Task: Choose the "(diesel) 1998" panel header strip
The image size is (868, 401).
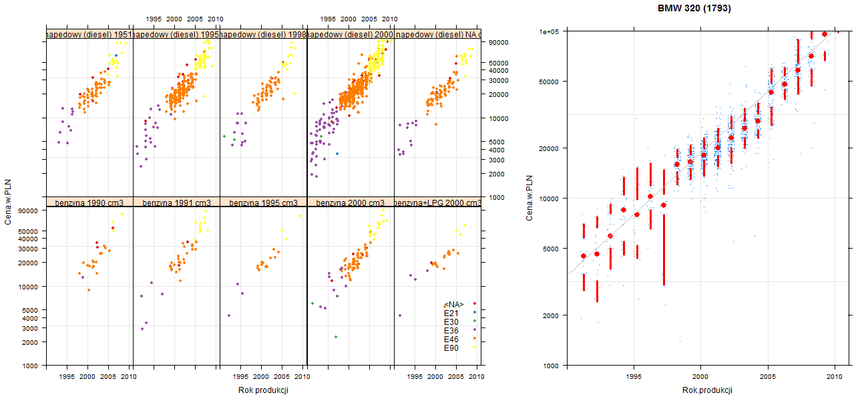Action: tap(263, 34)
